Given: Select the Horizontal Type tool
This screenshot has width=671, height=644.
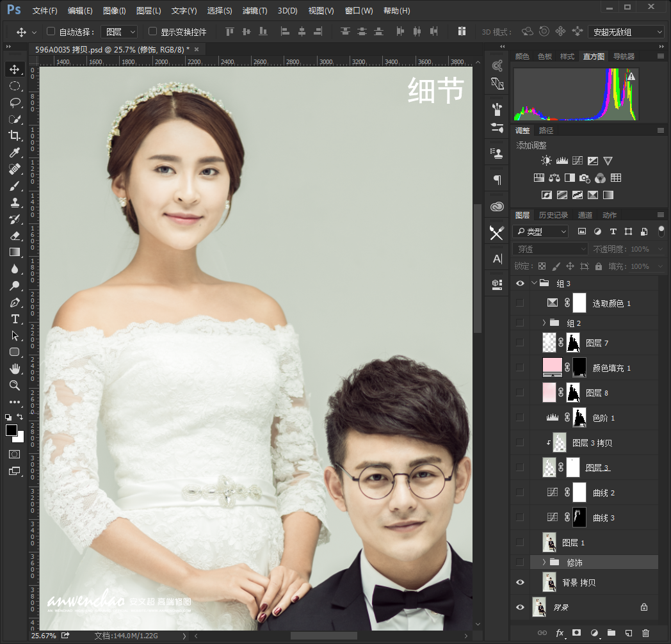Looking at the screenshot, I should pos(15,319).
